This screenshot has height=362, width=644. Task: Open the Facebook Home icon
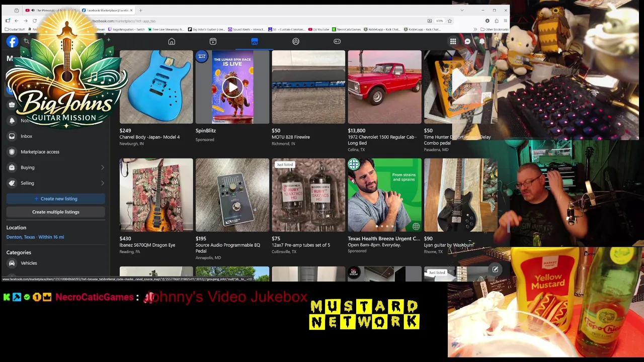click(172, 41)
